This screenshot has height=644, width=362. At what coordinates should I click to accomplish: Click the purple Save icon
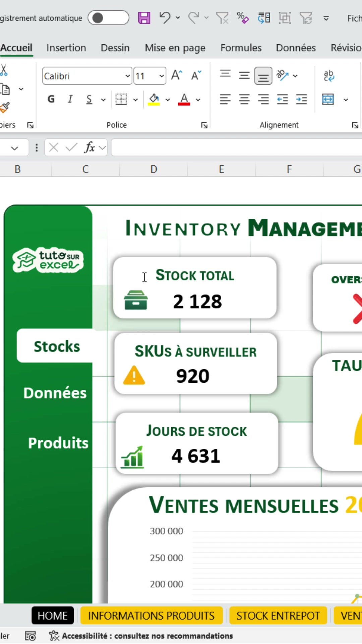pyautogui.click(x=144, y=18)
